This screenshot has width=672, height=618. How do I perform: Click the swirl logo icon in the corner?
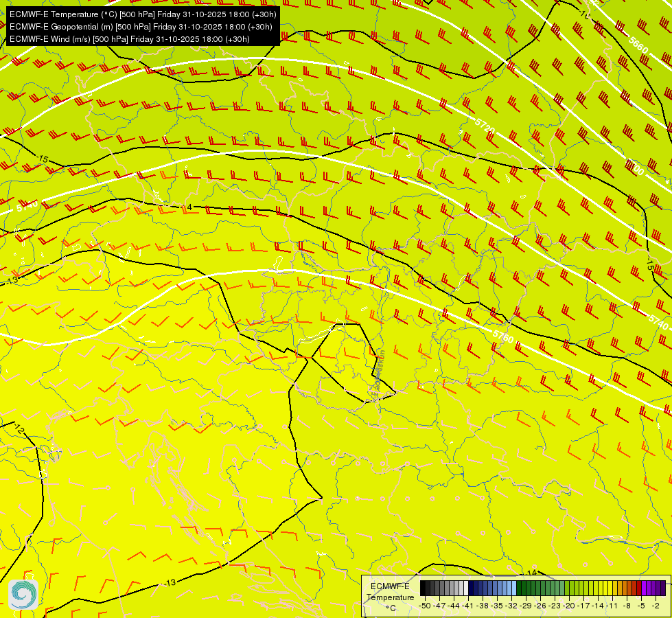tap(23, 595)
